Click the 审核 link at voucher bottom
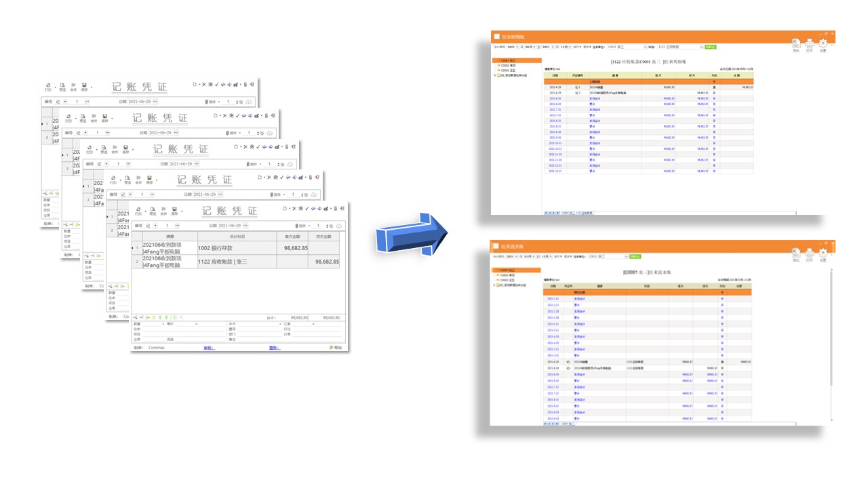868x488 pixels. point(209,348)
